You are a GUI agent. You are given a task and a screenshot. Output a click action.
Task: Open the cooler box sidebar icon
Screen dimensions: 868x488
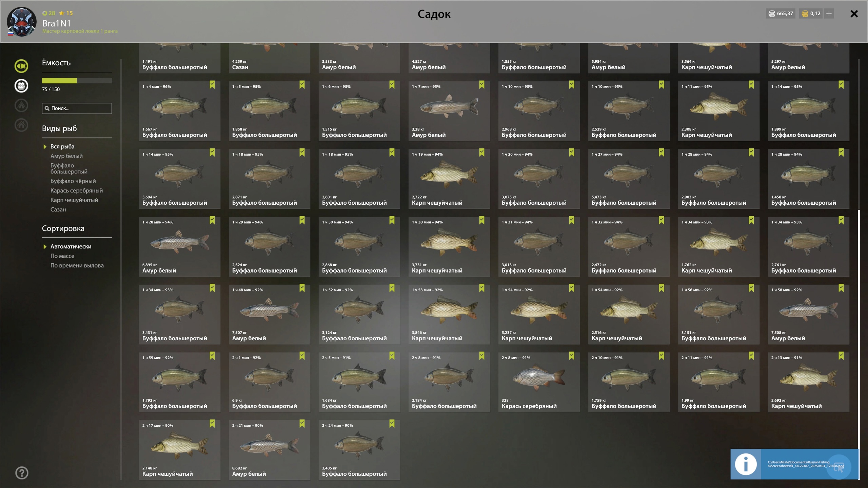(21, 86)
